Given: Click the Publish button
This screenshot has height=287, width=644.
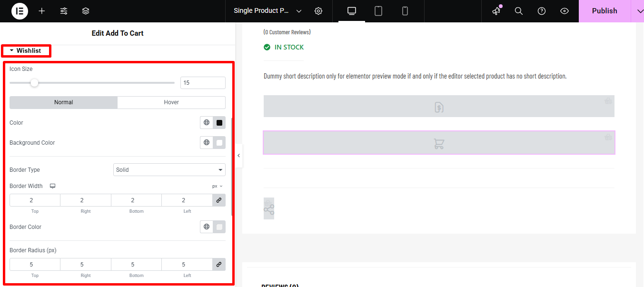Looking at the screenshot, I should point(604,11).
